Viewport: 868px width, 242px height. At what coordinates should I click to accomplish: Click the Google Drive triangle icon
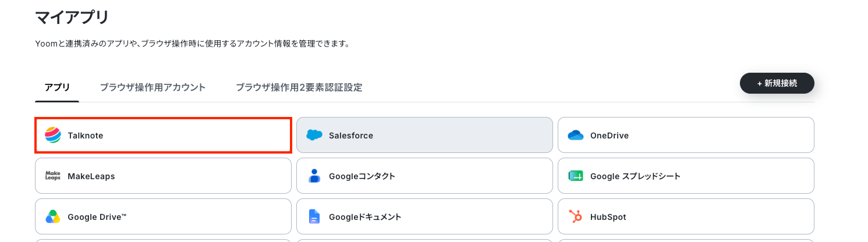(x=53, y=216)
